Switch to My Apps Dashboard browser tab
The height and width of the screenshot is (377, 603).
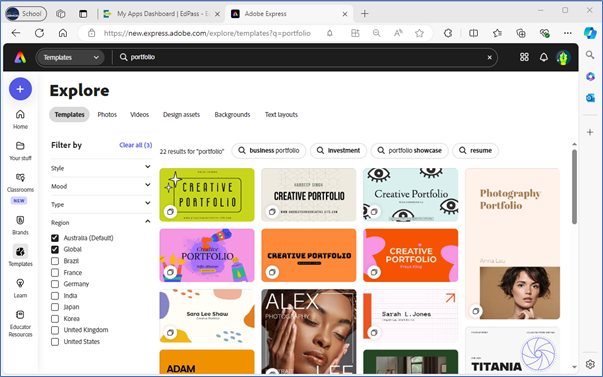(162, 14)
